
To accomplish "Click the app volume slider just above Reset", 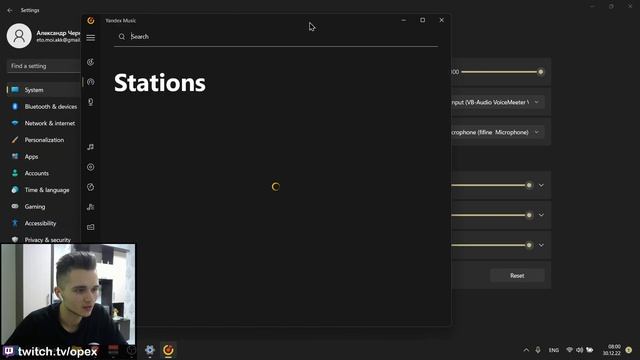I will [492, 245].
